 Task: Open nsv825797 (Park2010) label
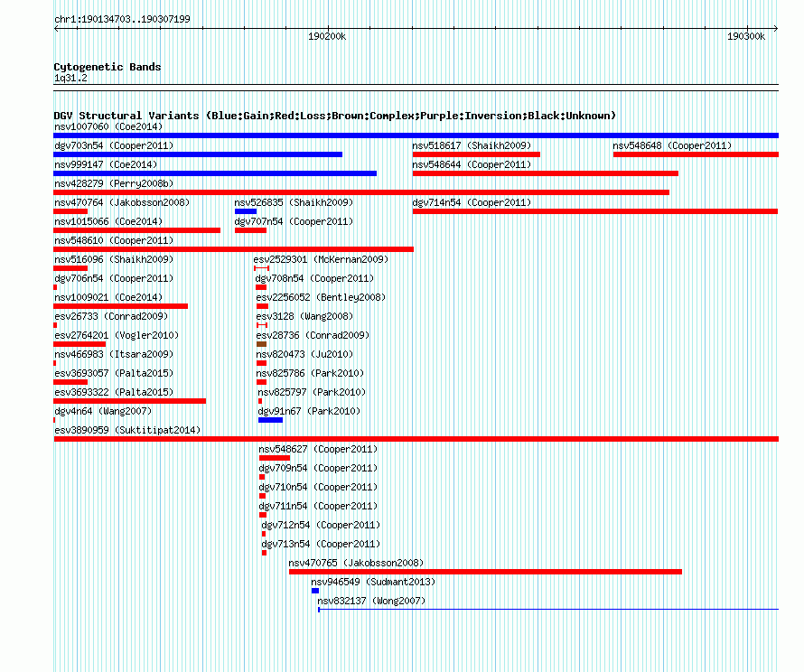312,392
